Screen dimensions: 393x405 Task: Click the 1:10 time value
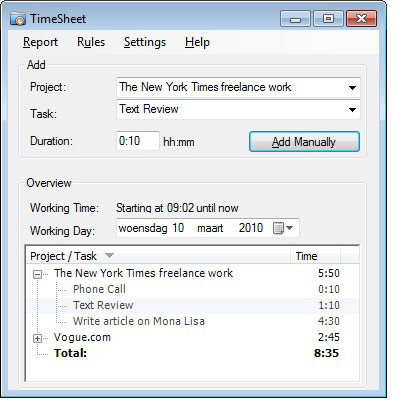(329, 305)
